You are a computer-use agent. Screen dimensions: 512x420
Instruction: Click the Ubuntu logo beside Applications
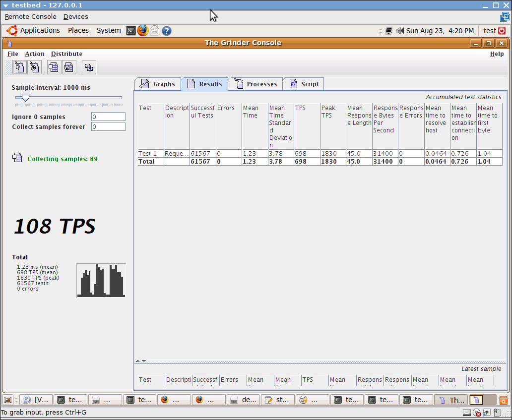point(12,30)
